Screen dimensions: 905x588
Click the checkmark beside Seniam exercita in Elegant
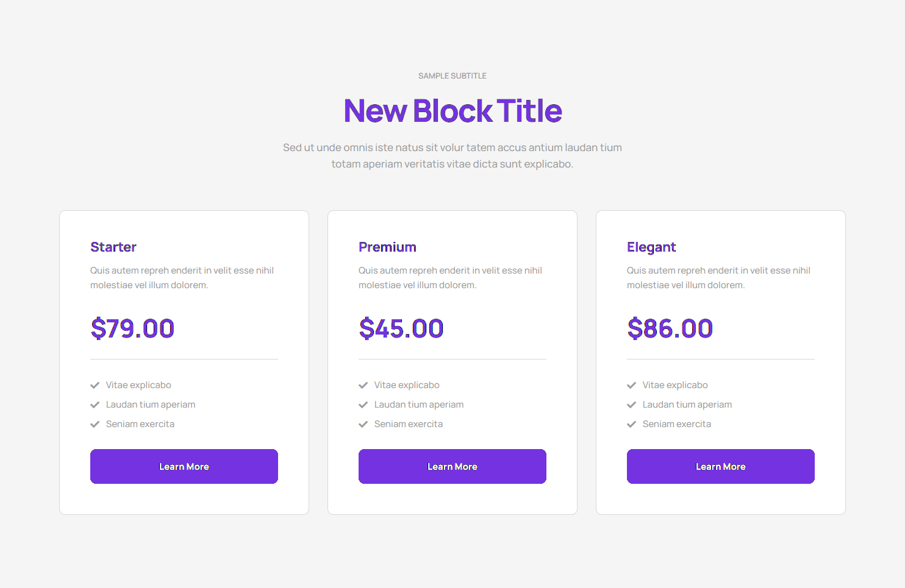pos(632,423)
